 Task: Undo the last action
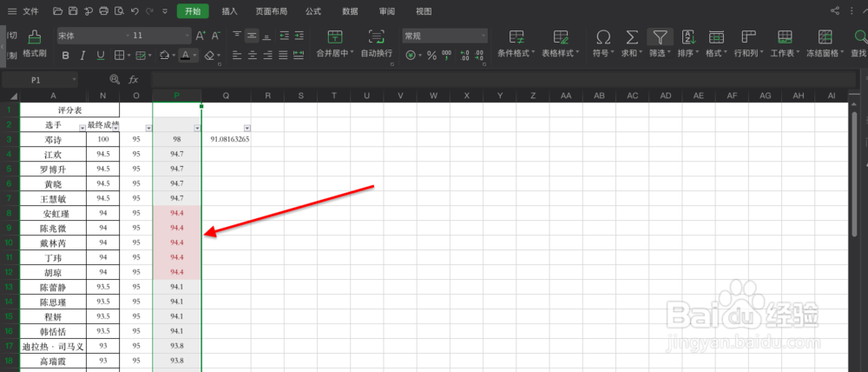pyautogui.click(x=135, y=11)
